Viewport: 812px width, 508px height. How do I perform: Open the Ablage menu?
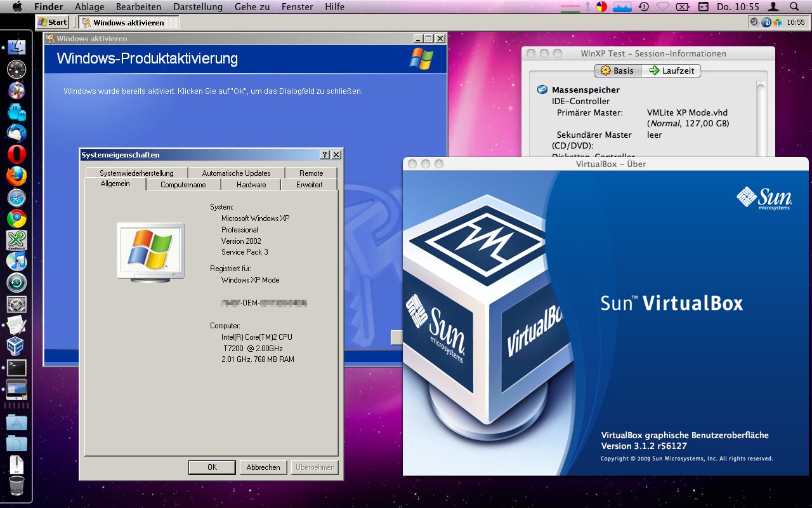(x=89, y=7)
